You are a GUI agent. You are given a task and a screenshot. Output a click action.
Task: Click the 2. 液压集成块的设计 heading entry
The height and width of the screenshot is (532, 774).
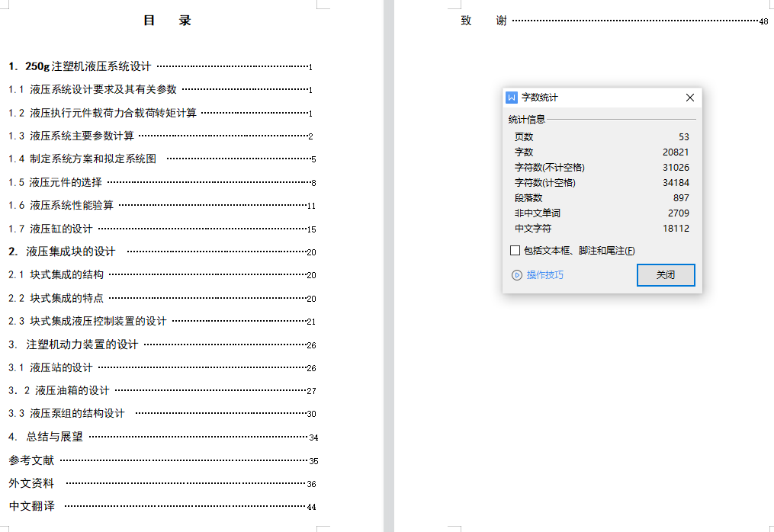click(x=62, y=252)
